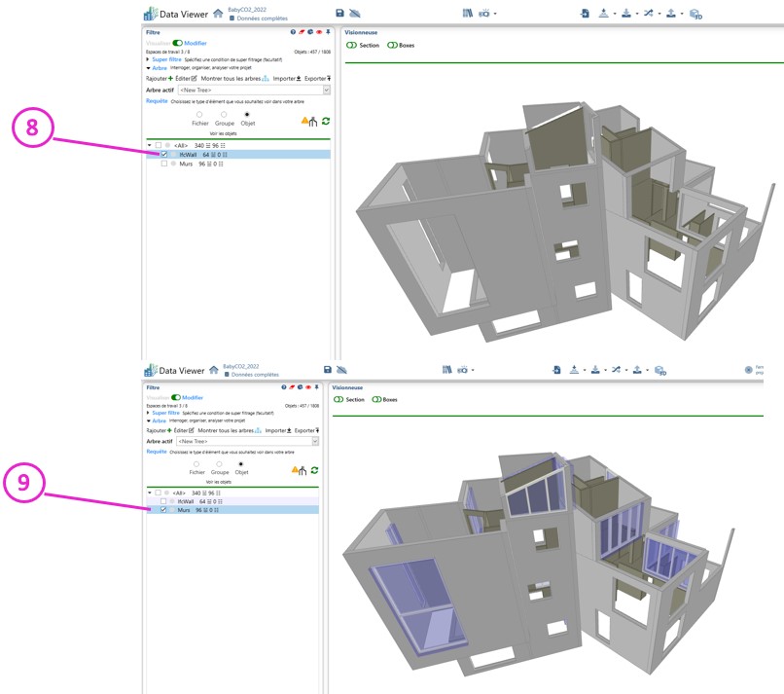Click the help question mark icon in the top Filtre panel
Image resolution: width=784 pixels, height=694 pixels.
[x=294, y=32]
